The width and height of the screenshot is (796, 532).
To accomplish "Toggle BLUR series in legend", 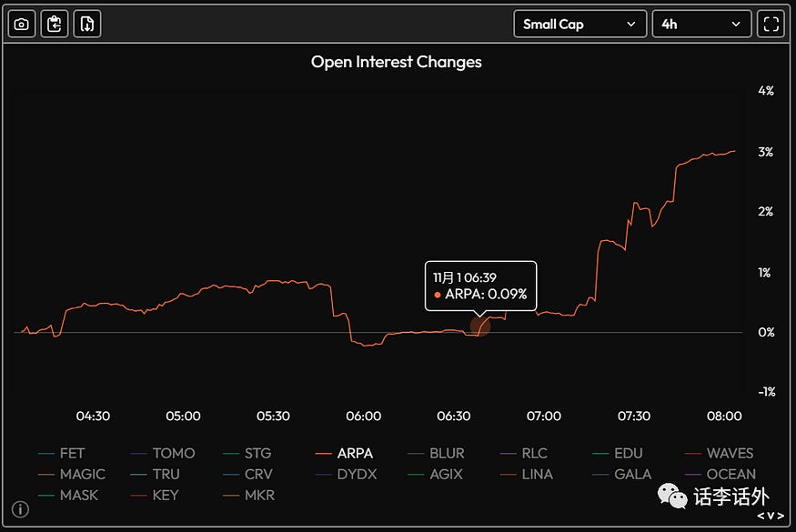I will tap(436, 453).
